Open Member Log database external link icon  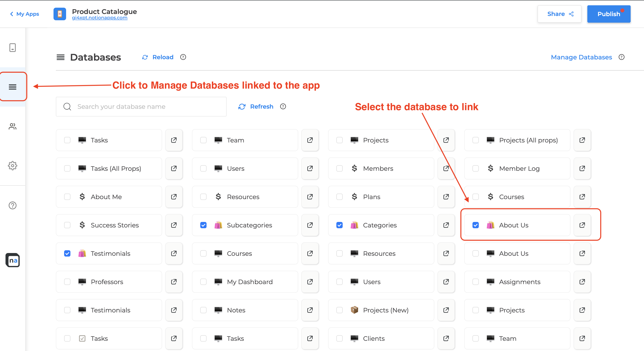[582, 168]
